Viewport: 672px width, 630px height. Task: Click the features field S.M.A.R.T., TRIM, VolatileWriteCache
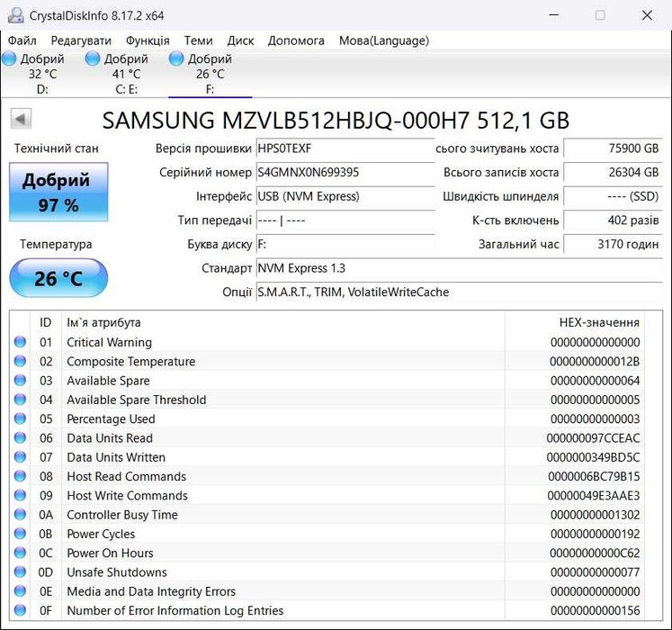click(x=460, y=292)
